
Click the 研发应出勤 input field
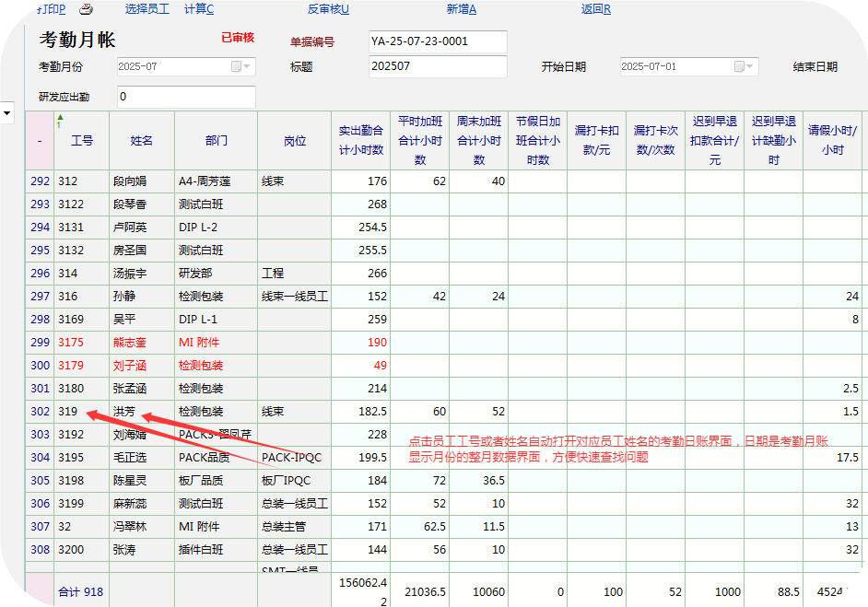(x=186, y=97)
